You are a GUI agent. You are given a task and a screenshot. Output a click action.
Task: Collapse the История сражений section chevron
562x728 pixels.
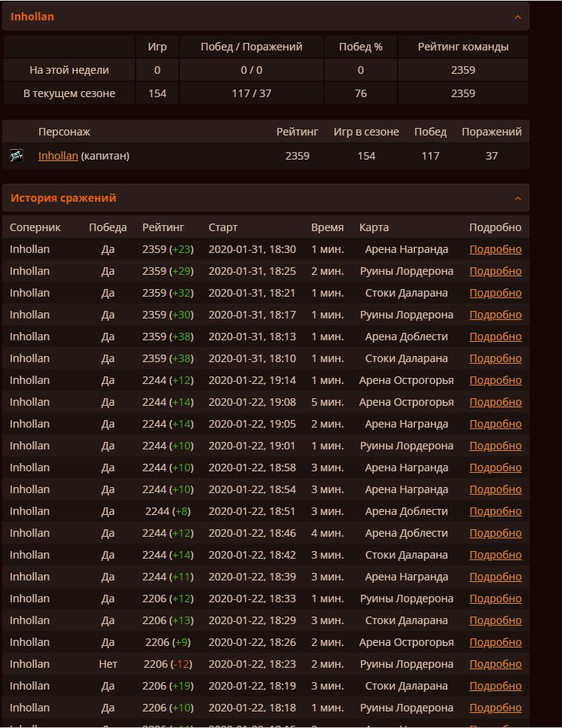(x=518, y=198)
